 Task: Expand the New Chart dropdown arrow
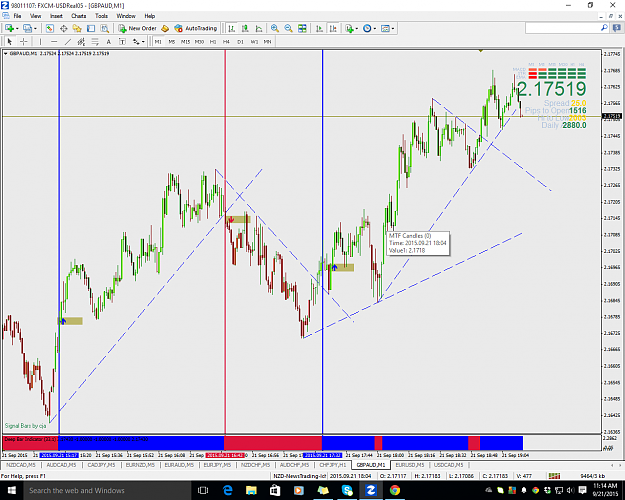(16, 29)
